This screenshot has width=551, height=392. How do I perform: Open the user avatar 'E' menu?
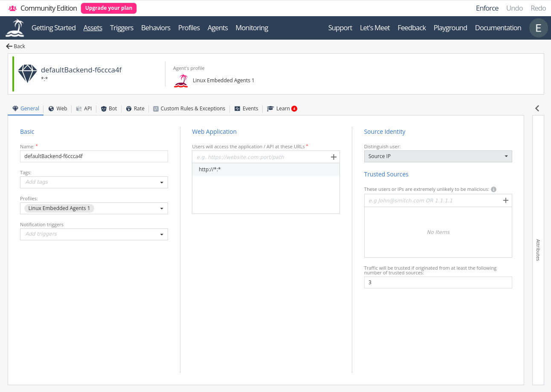[x=538, y=28]
